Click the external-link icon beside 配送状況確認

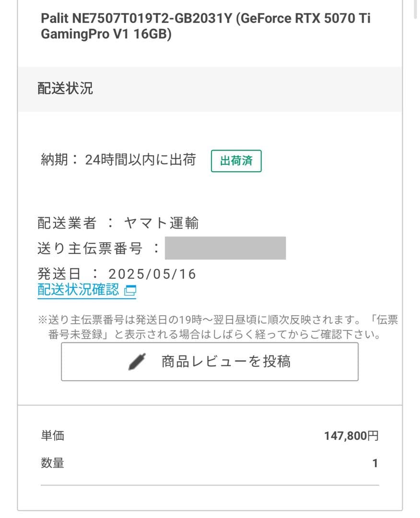coord(130,290)
